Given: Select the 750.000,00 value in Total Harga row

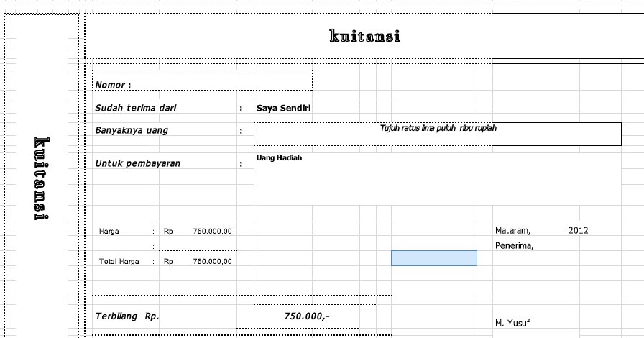Looking at the screenshot, I should [x=212, y=261].
